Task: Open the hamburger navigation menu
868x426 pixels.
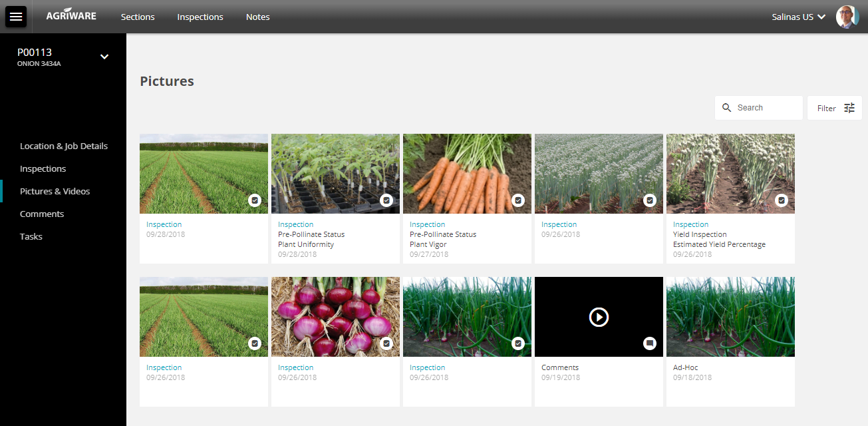Action: coord(15,17)
